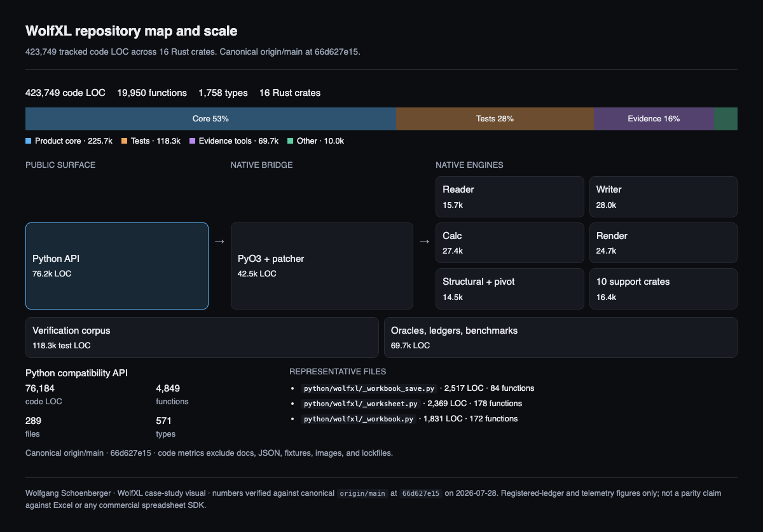Select the Writer engine card

[663, 196]
